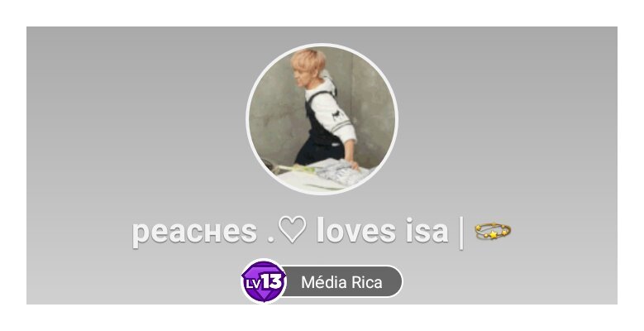Tap the 'loves' word in the nickname
Image resolution: width=644 pixels, height=331 pixels.
point(356,230)
